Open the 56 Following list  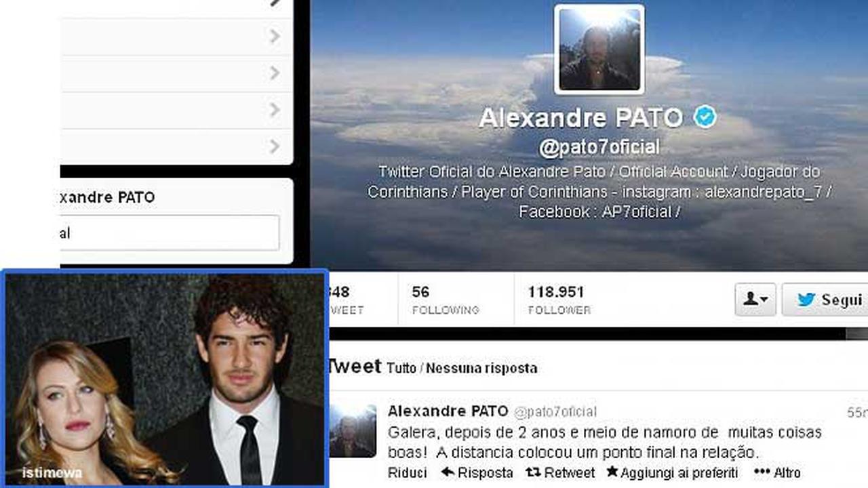[x=445, y=300]
